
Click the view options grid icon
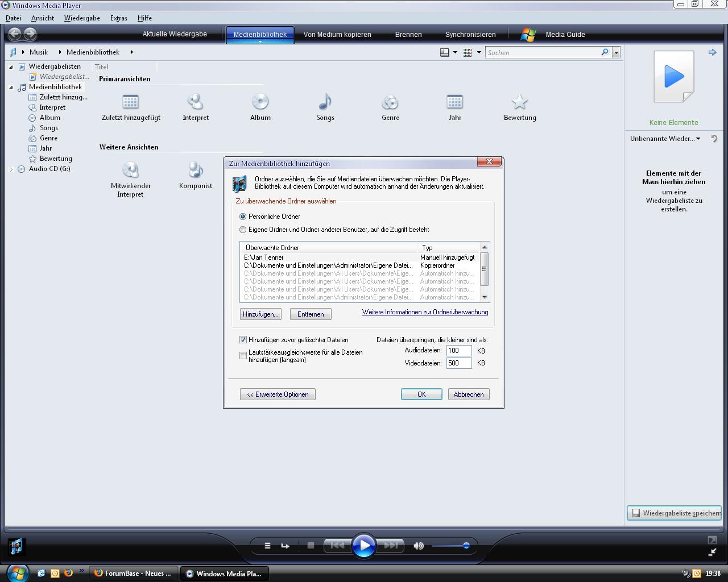(468, 52)
